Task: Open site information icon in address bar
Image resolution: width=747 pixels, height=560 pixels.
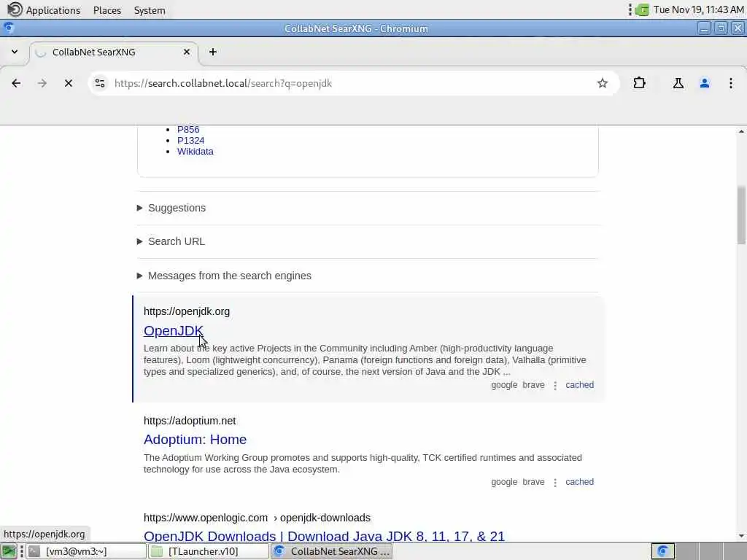Action: pos(99,83)
